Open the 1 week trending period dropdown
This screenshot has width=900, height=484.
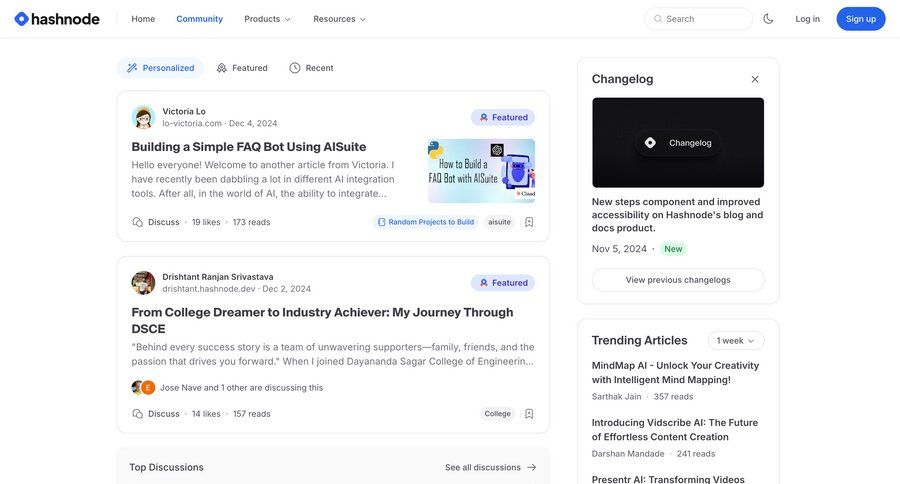tap(736, 340)
